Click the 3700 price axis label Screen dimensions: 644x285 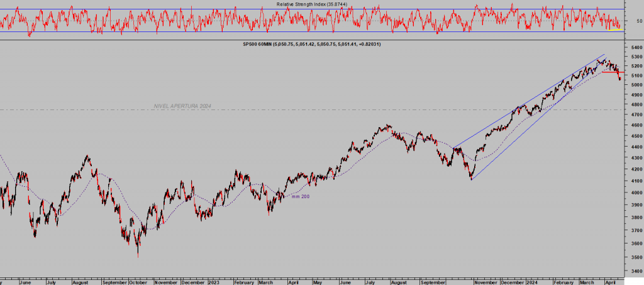point(636,230)
